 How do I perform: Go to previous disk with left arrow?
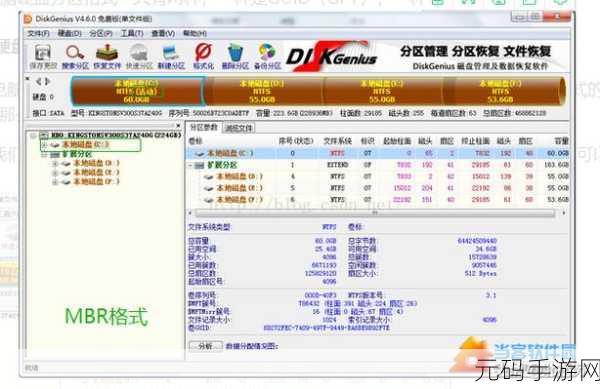pyautogui.click(x=39, y=81)
